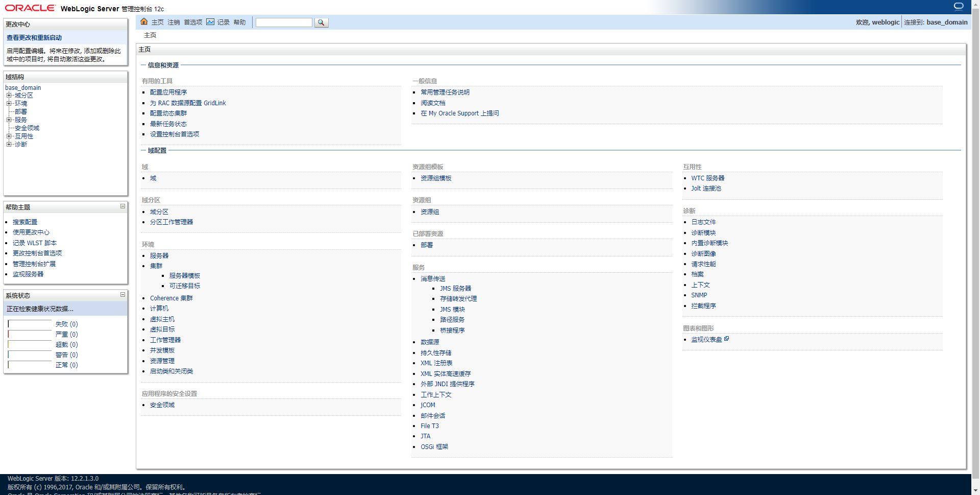Open 查看更改和重新启动 in the change center
980x495 pixels.
pyautogui.click(x=34, y=37)
